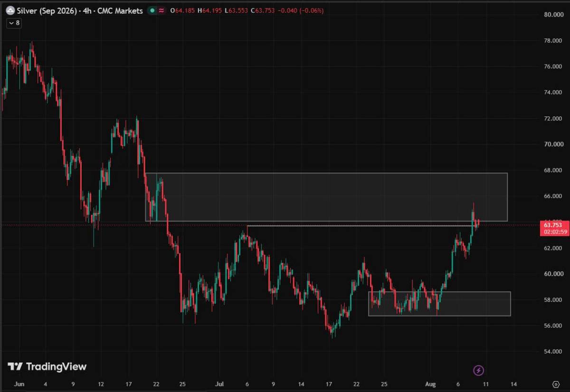
Task: Open chart settings via the hexagon gear icon
Action: [x=556, y=383]
